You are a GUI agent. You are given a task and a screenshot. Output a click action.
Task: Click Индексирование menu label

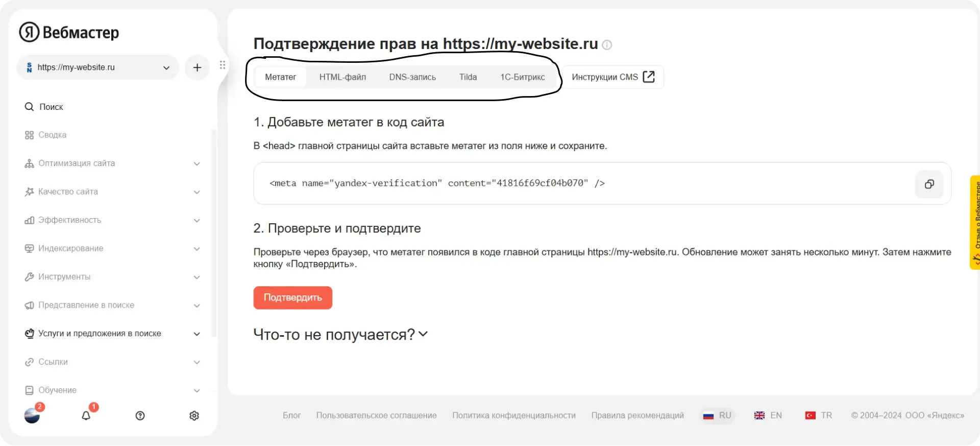coord(71,248)
